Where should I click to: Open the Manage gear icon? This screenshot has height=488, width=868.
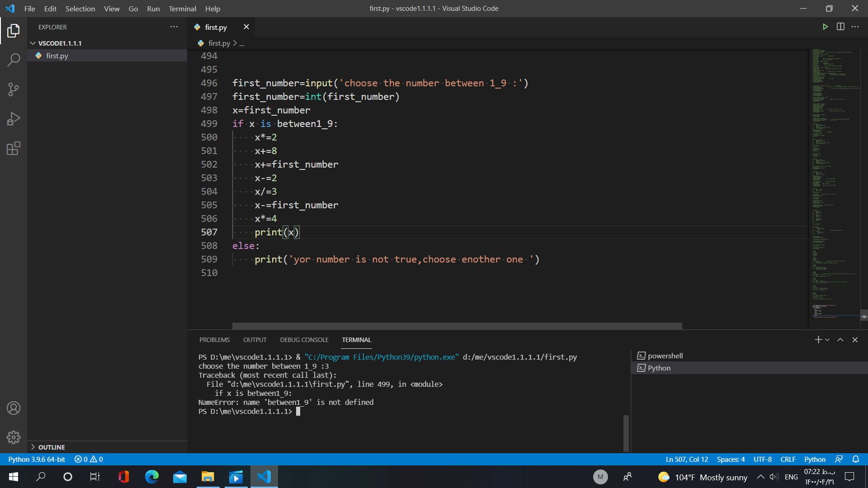(14, 437)
